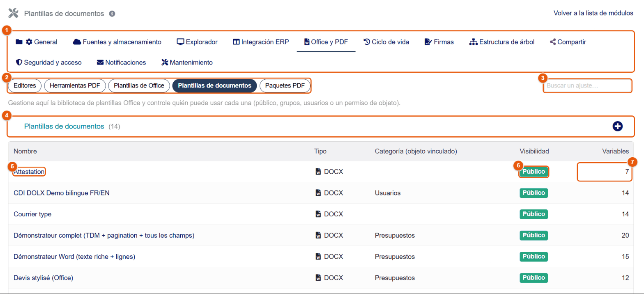Open the Devis stylisé (Office) template
Screen dimensions: 644x294
tap(44, 278)
